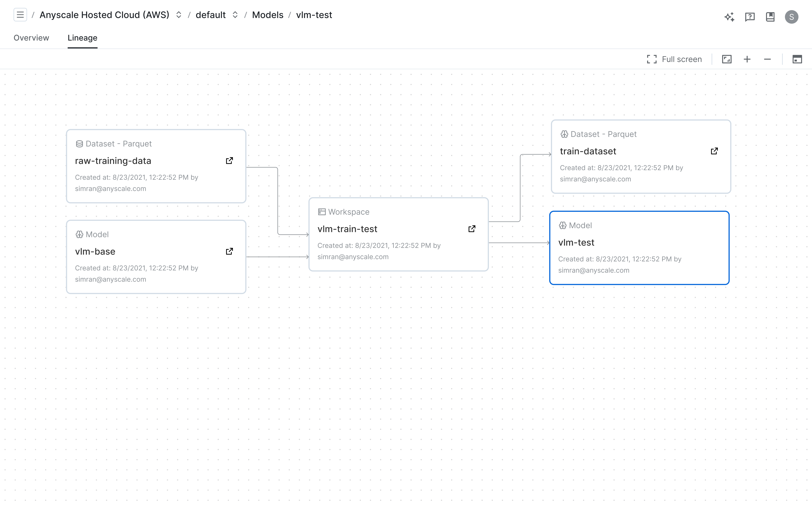
Task: Open raw-training-data external link icon
Action: (230, 161)
